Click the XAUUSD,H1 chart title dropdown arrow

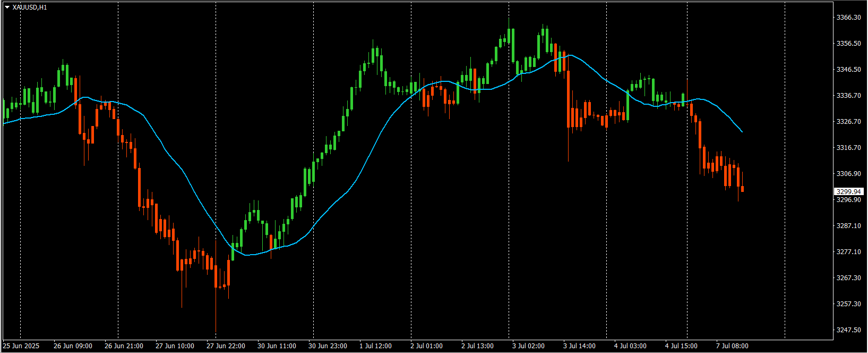(7, 7)
